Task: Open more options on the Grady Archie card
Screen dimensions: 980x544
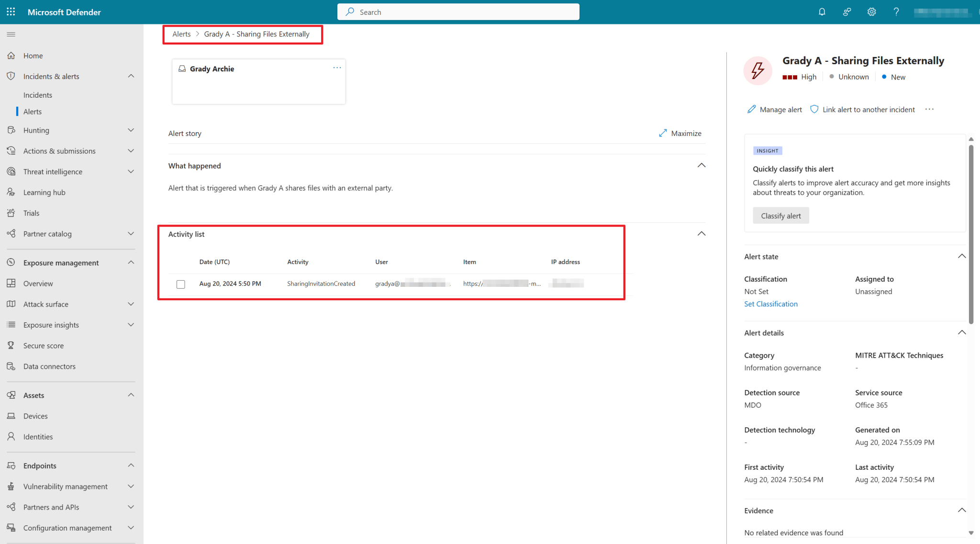Action: point(337,68)
